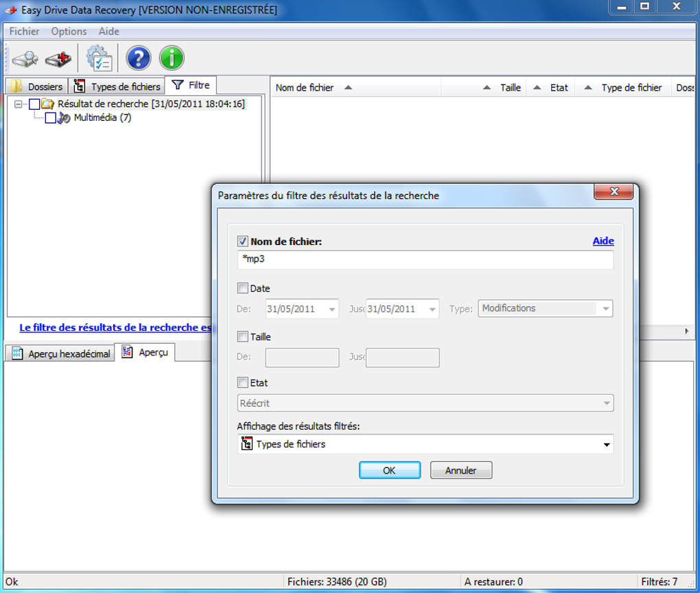700x593 pixels.
Task: Check the Multimédia (7) checkbox
Action: pos(51,118)
